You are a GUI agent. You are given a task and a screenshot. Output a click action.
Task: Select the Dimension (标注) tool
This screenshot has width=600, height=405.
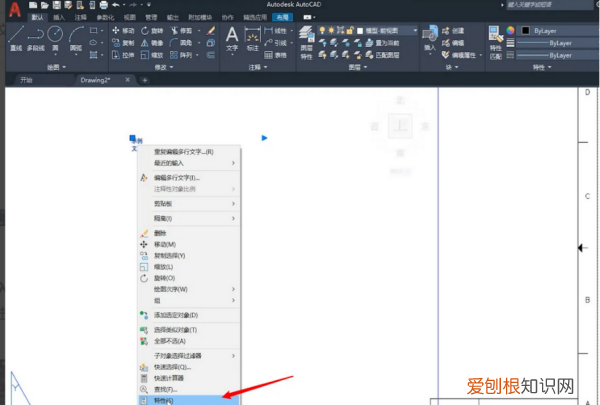point(253,39)
